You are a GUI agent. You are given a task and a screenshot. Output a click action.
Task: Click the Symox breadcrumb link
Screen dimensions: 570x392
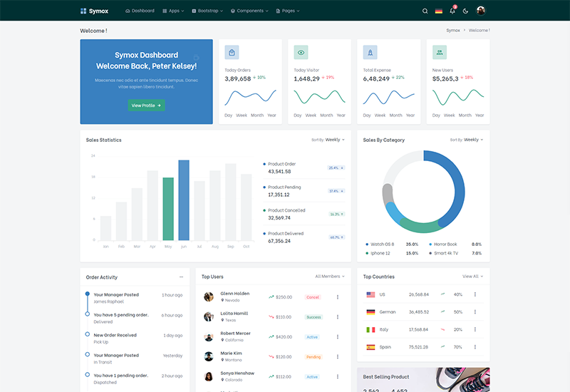453,31
